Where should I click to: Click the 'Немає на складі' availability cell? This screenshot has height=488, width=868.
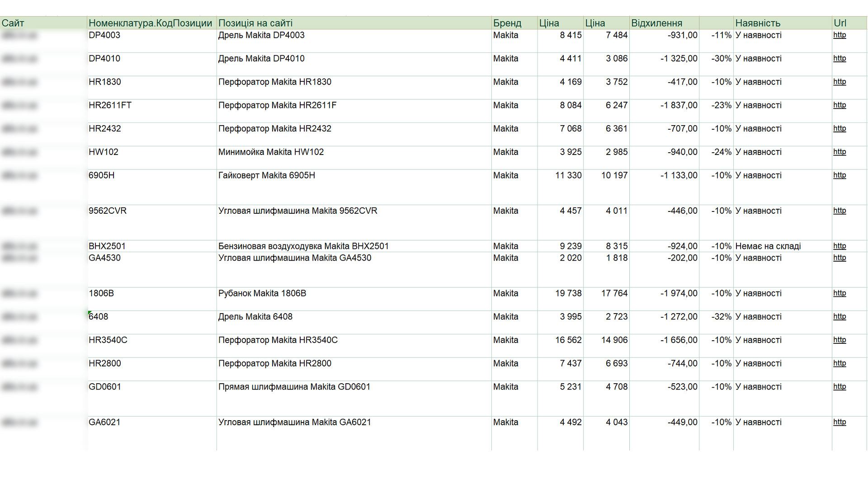click(x=768, y=246)
